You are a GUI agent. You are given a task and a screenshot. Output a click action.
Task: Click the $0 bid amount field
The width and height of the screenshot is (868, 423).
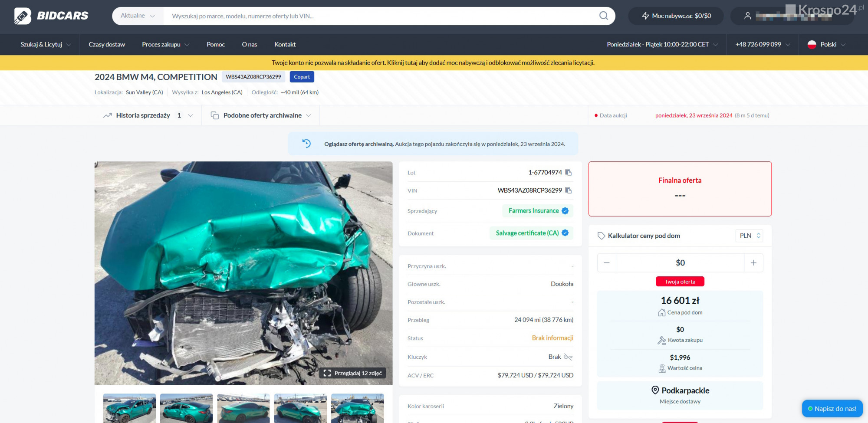coord(680,263)
